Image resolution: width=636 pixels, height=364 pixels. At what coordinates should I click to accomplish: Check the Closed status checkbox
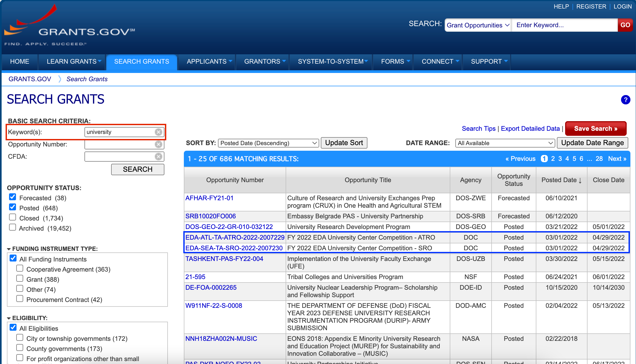click(13, 217)
